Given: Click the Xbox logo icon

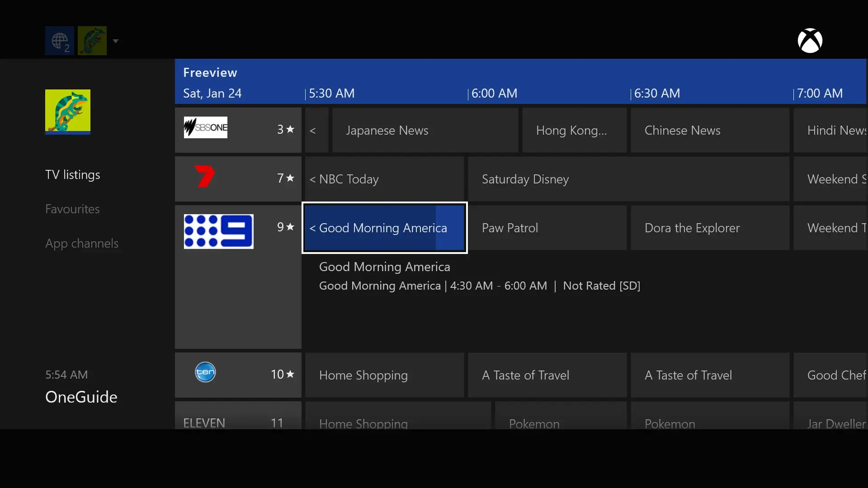Looking at the screenshot, I should point(810,41).
